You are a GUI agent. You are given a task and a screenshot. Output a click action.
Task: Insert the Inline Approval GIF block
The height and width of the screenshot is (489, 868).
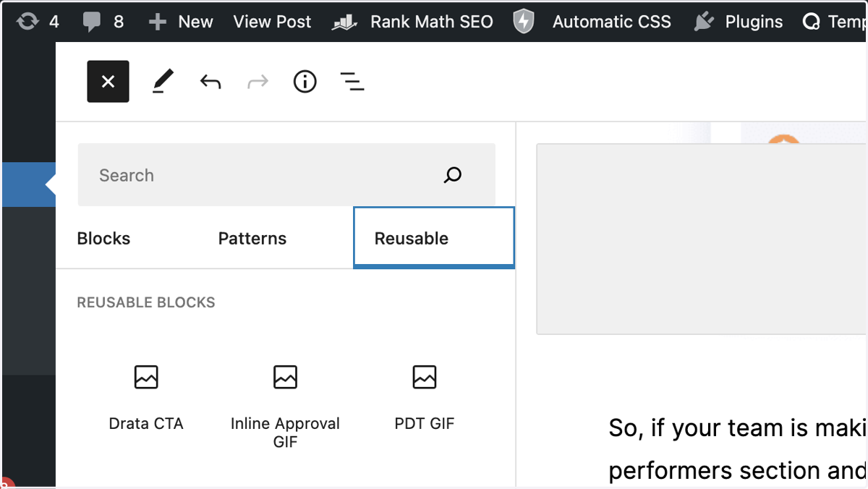tap(286, 407)
